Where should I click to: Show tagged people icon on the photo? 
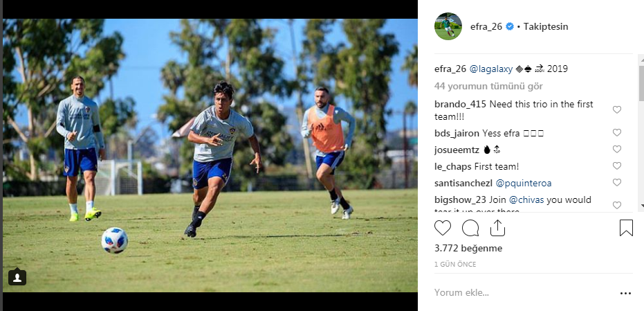[17, 277]
